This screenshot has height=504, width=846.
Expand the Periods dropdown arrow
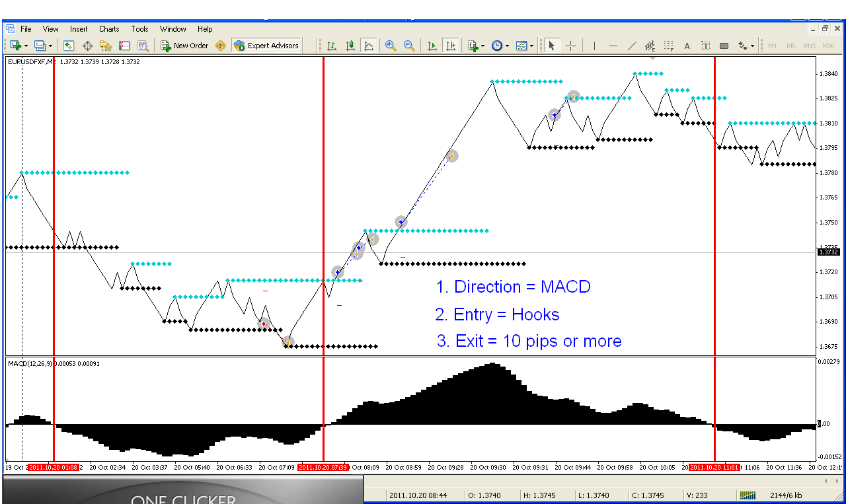tap(508, 46)
